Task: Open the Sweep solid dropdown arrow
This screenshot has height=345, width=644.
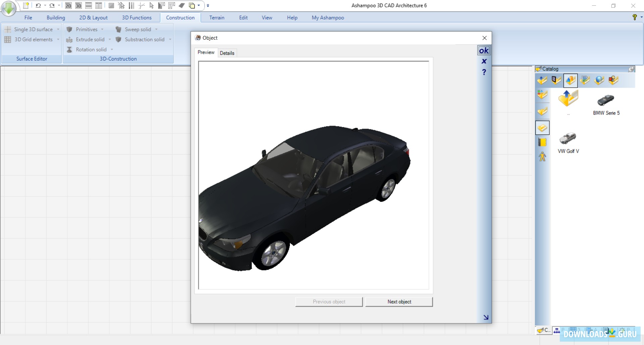Action: click(x=157, y=29)
